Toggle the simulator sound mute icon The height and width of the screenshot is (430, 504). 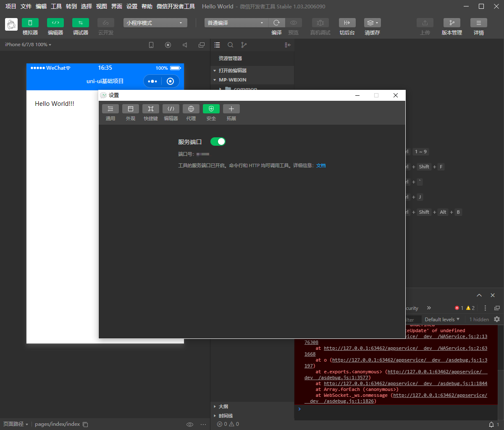pyautogui.click(x=185, y=45)
